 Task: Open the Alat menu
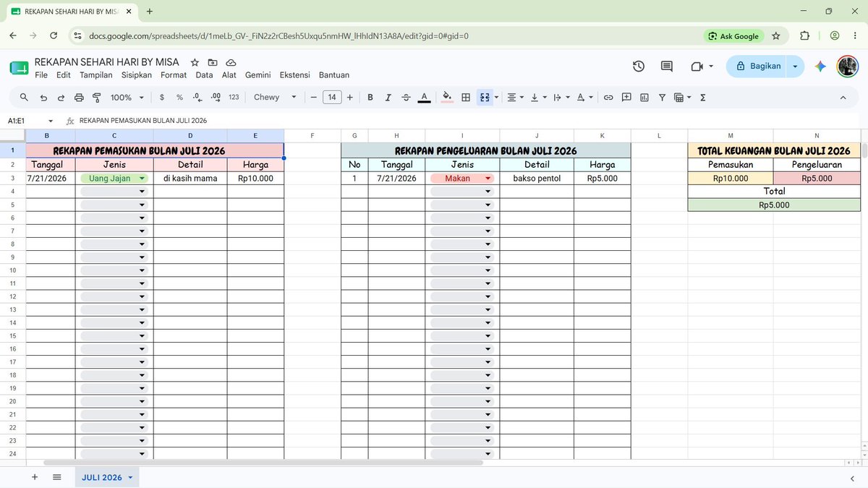pyautogui.click(x=229, y=75)
